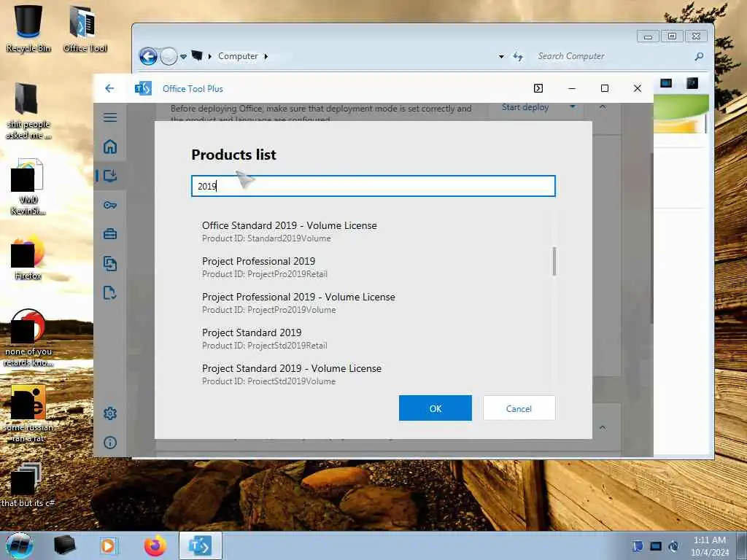Click the Explorer forward navigation button
Image resolution: width=747 pixels, height=560 pixels.
point(169,56)
